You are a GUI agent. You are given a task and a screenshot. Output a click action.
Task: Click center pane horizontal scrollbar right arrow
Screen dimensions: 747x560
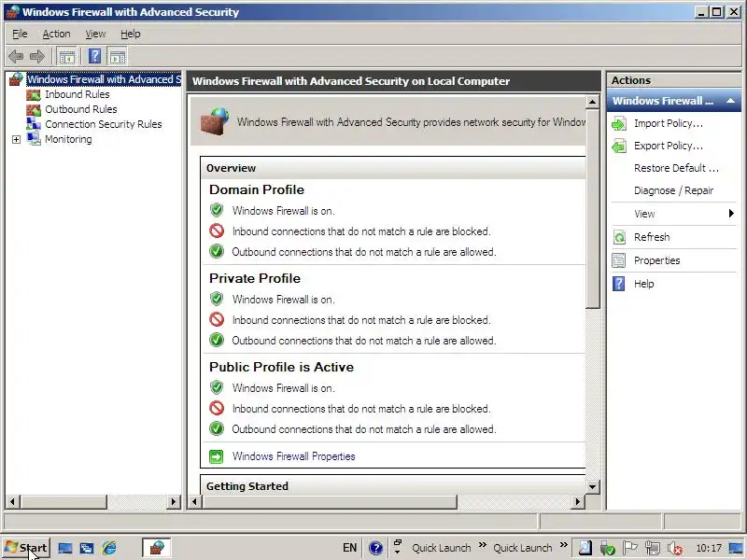(578, 501)
